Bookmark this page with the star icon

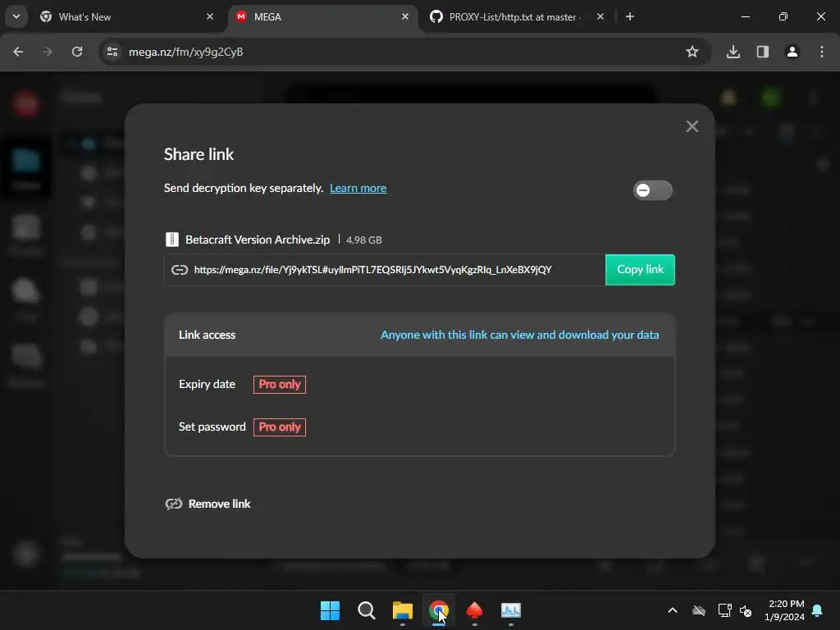click(692, 52)
